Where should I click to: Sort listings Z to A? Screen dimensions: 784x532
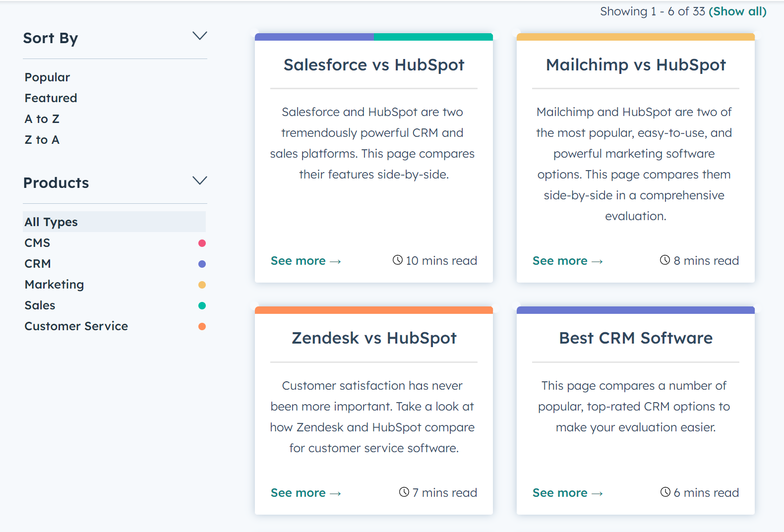[x=42, y=140]
